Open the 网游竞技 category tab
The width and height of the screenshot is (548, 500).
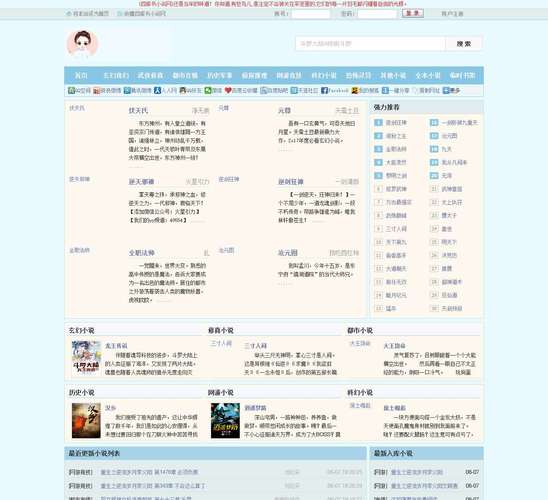(x=289, y=75)
